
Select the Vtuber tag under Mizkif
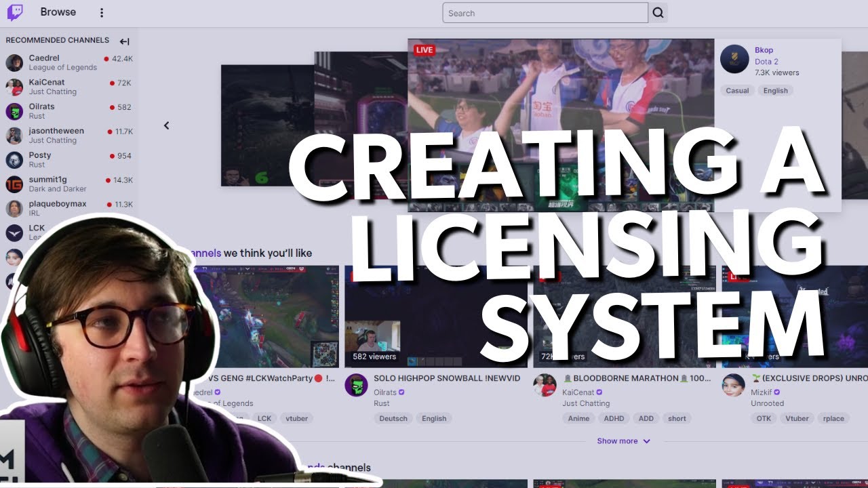[797, 419]
